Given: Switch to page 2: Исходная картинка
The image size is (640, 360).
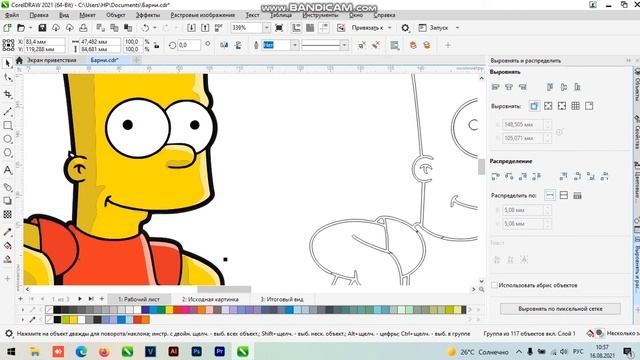Looking at the screenshot, I should click(210, 299).
